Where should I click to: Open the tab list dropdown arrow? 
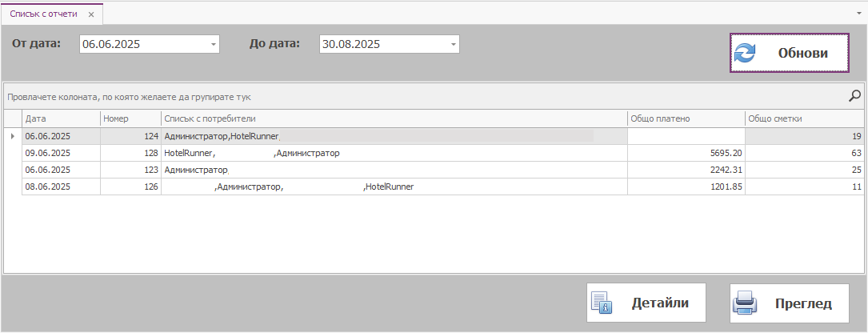point(858,14)
